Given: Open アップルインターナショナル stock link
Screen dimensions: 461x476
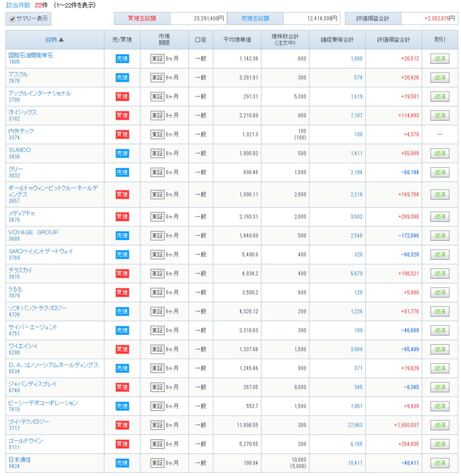Looking at the screenshot, I should click(x=40, y=93).
